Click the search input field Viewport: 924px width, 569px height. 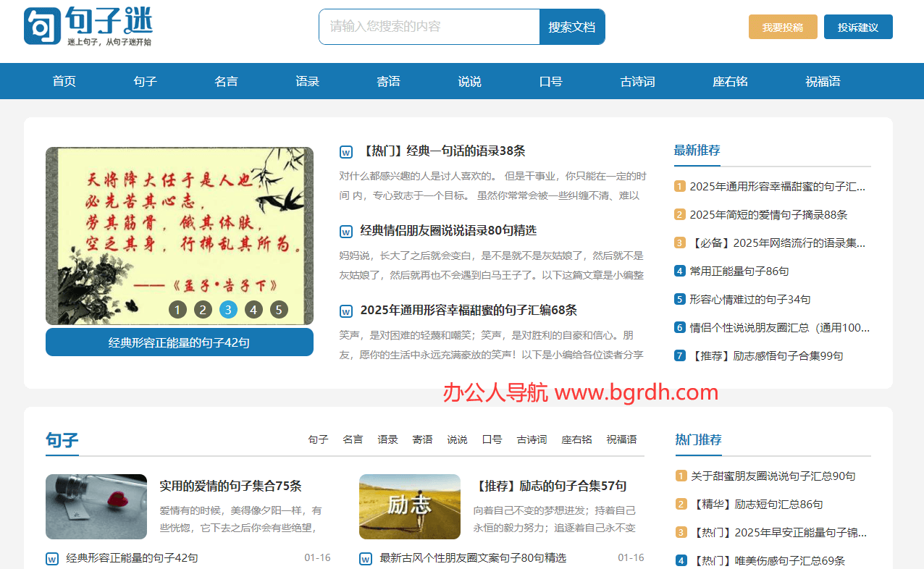[x=429, y=27]
